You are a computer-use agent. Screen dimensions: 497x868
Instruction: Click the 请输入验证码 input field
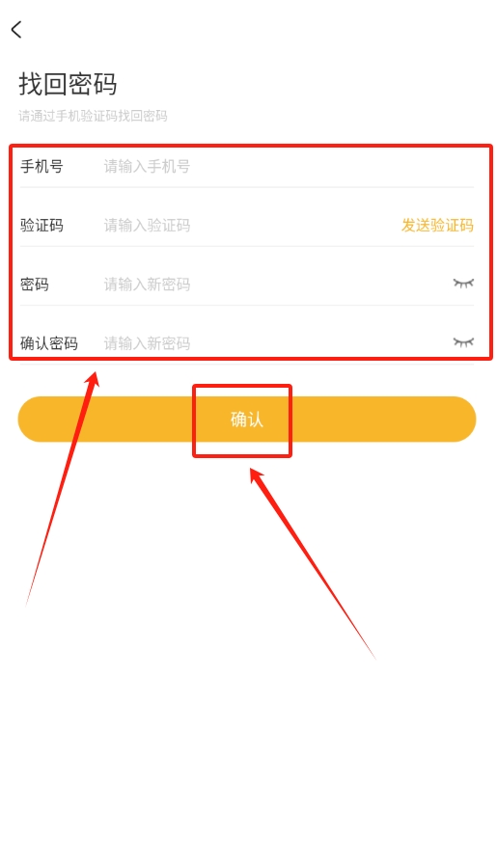(x=249, y=226)
